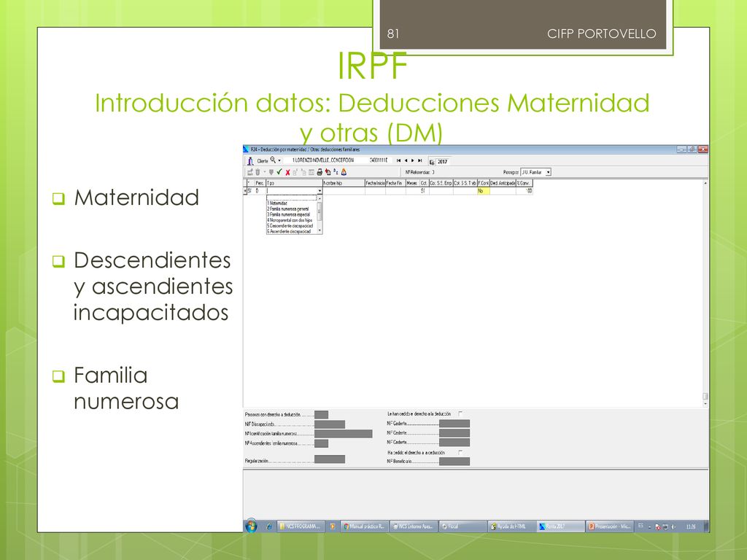This screenshot has height=560, width=747.
Task: Click the grid vertical scrollbar down arrow
Action: [x=705, y=404]
